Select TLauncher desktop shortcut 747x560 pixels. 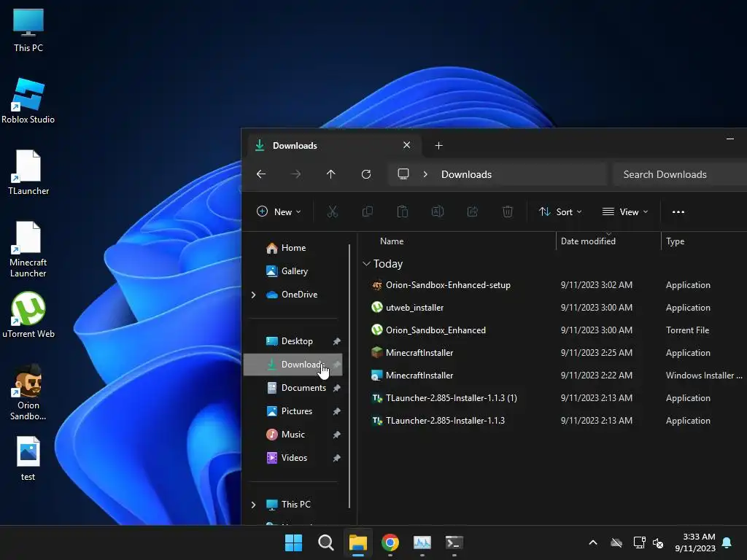28,172
